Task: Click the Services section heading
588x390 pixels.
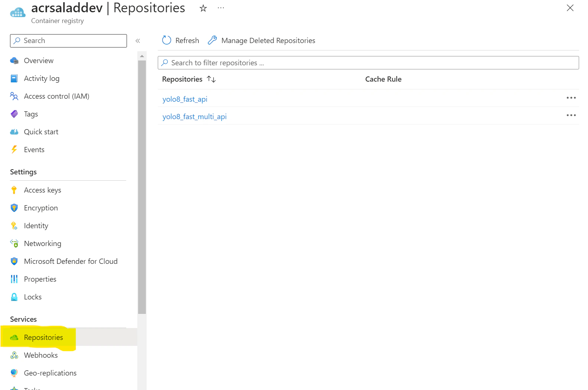Action: coord(23,319)
